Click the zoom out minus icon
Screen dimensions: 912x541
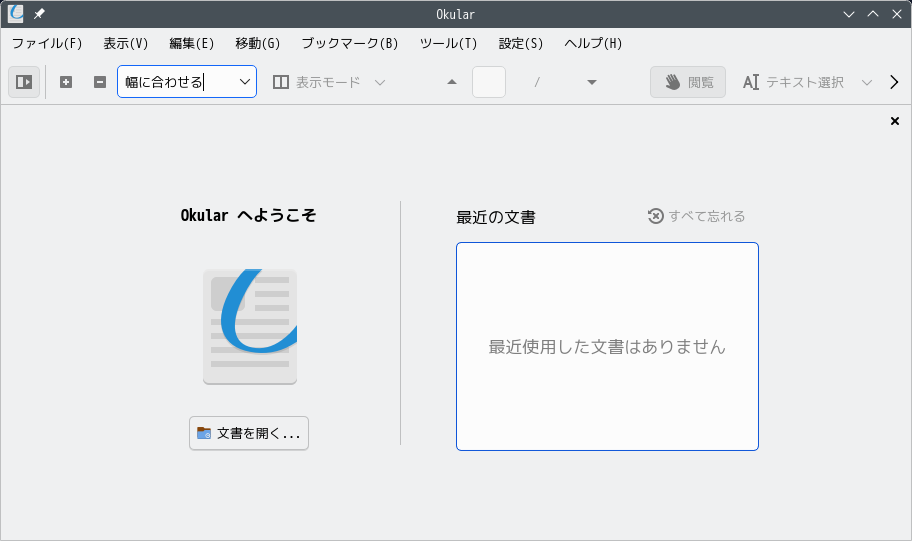click(x=100, y=82)
